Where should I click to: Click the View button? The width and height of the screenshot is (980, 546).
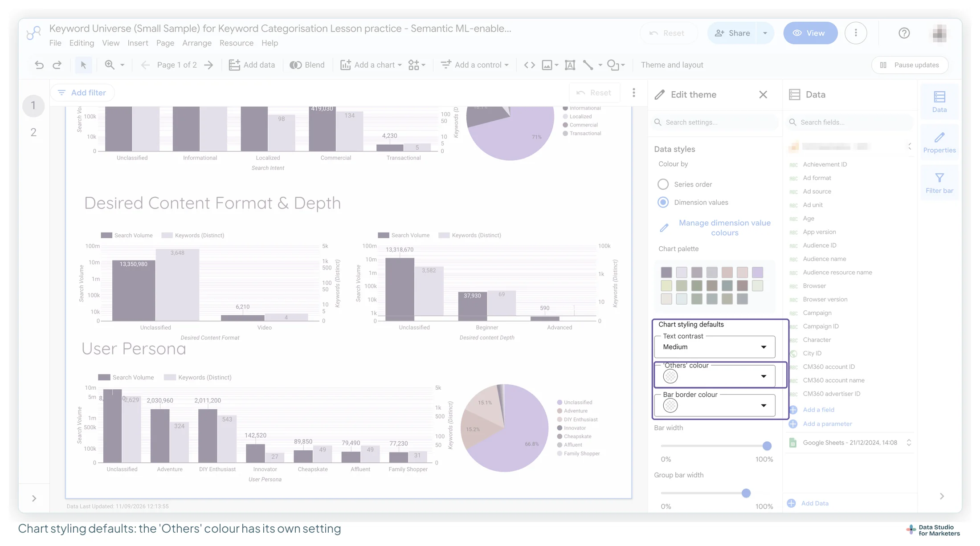(x=810, y=33)
